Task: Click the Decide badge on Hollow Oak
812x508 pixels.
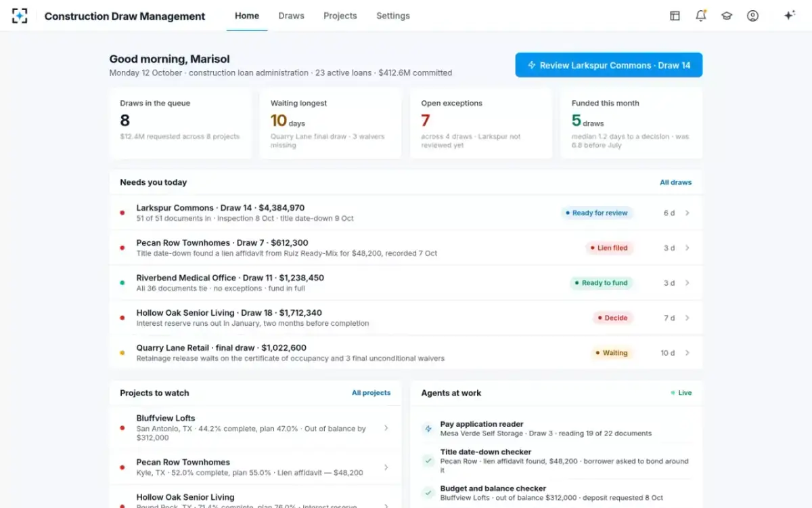Action: (613, 318)
